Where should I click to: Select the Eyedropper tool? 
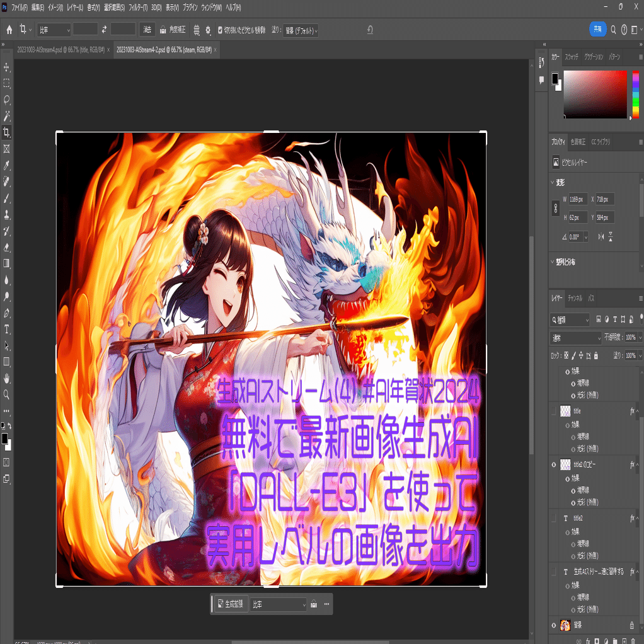coord(6,165)
